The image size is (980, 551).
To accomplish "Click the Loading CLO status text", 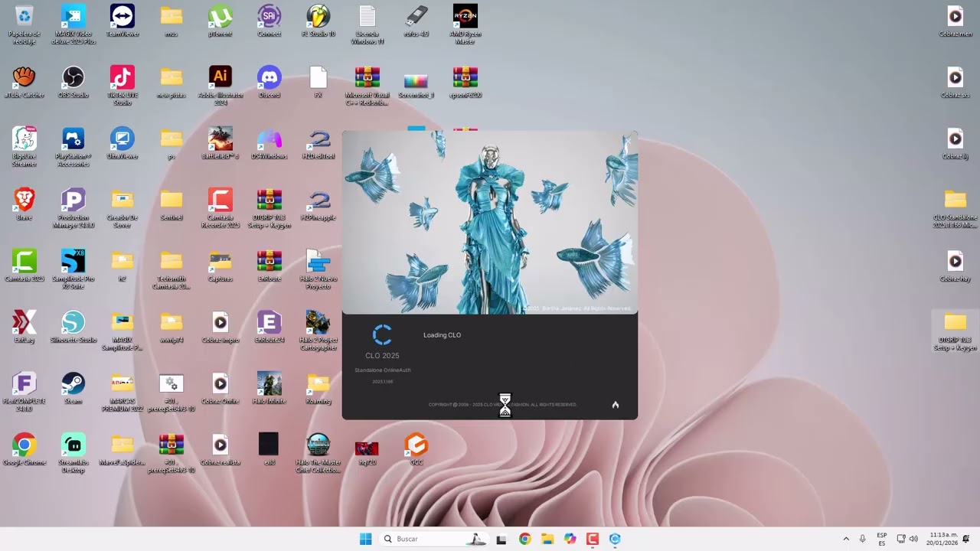I will (x=442, y=335).
